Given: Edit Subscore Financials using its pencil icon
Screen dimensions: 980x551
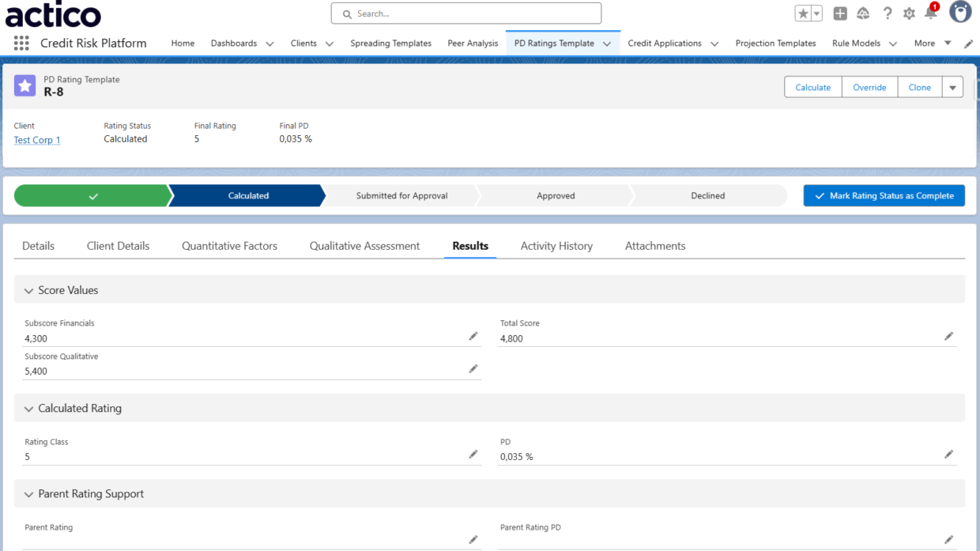Looking at the screenshot, I should click(x=473, y=336).
